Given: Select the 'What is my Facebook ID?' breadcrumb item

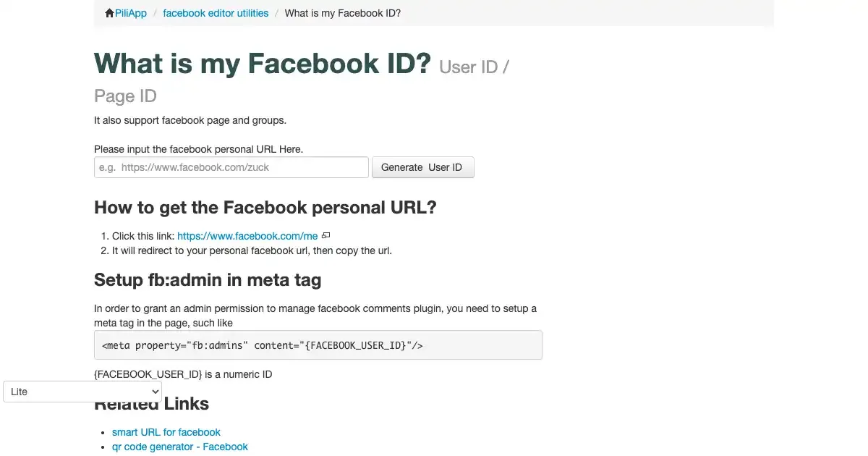Looking at the screenshot, I should (x=343, y=13).
